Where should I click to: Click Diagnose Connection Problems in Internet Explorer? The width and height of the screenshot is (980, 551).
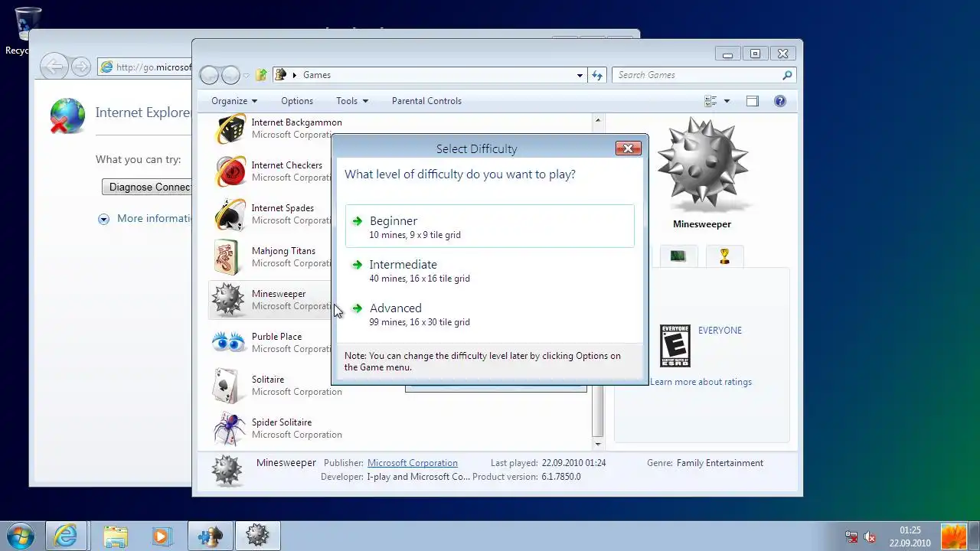tap(147, 187)
